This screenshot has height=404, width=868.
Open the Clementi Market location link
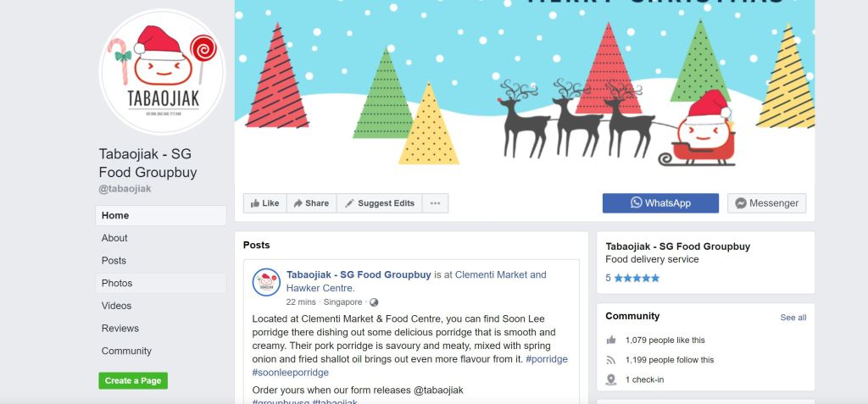[416, 281]
